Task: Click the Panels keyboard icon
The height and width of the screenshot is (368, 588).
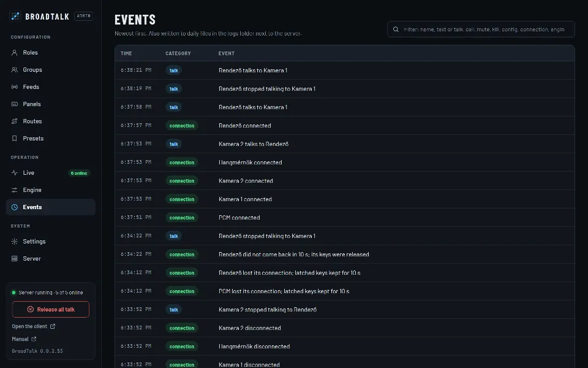Action: pyautogui.click(x=14, y=104)
